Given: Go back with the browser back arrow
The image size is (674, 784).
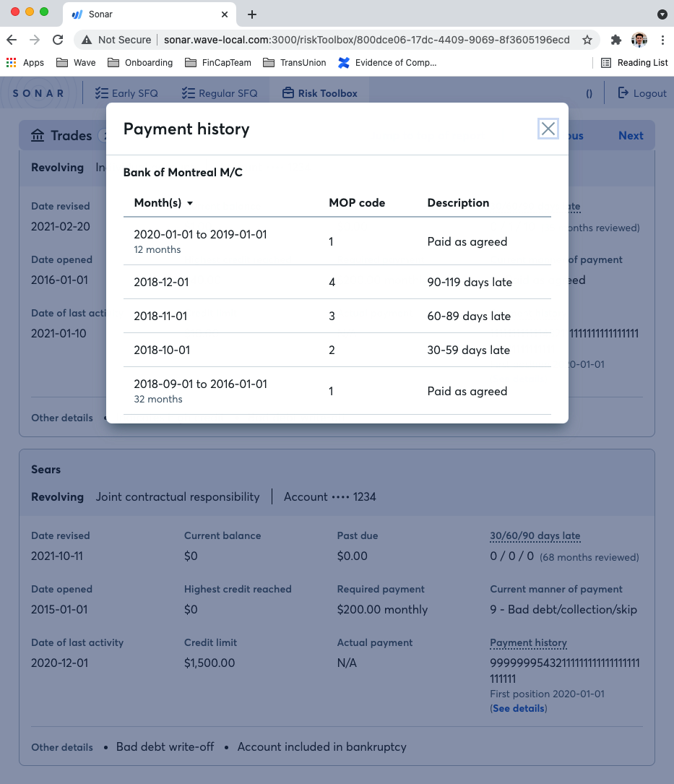Looking at the screenshot, I should tap(12, 40).
